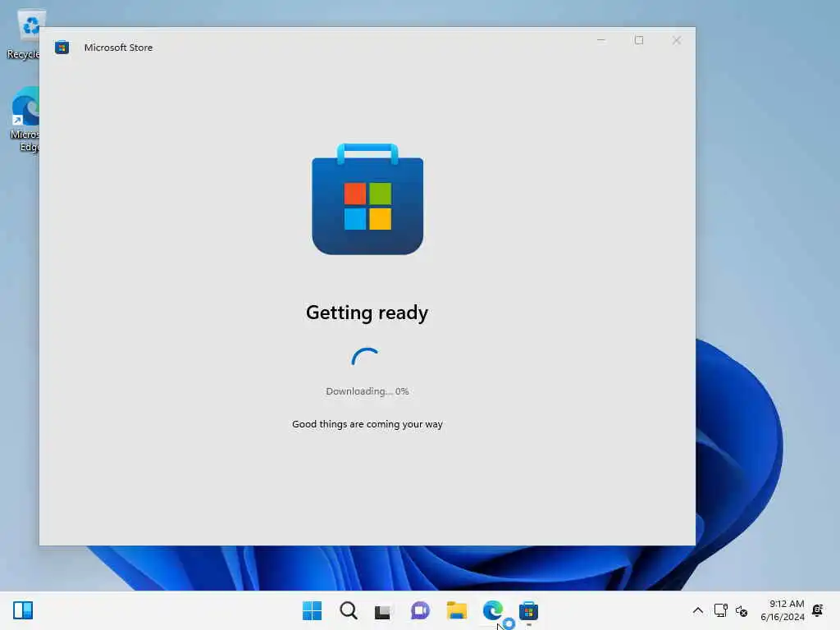The image size is (840, 630).
Task: Click the large Microsoft Store bag logo
Action: tap(367, 199)
